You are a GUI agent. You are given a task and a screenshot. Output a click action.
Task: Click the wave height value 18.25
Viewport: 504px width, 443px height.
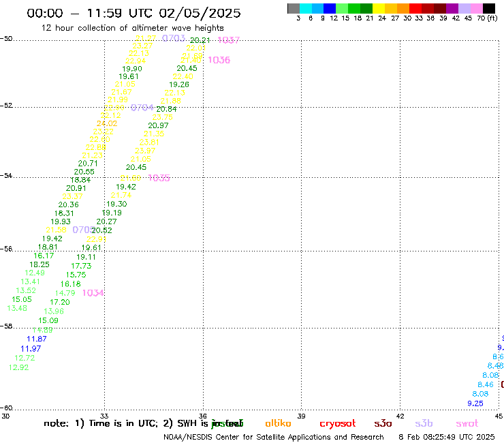coord(40,264)
